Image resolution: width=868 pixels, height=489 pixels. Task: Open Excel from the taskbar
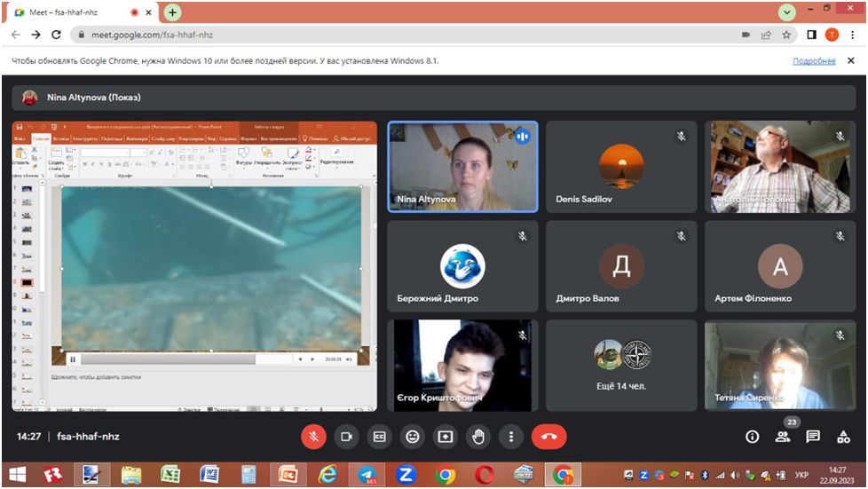[170, 475]
